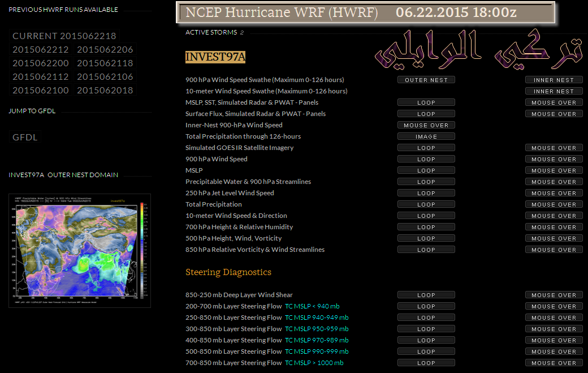
Task: Play LOOP for 850-250 mb Deep Layer Wind Shear
Action: 426,295
